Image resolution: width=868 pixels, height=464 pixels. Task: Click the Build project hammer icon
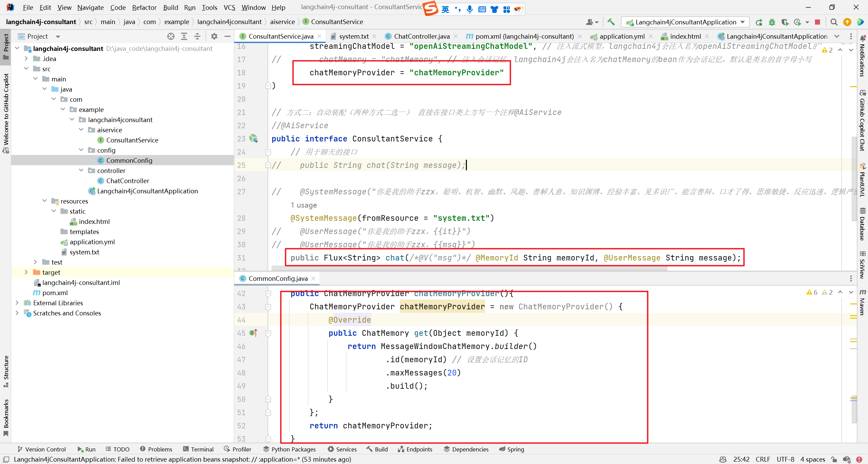coord(611,22)
